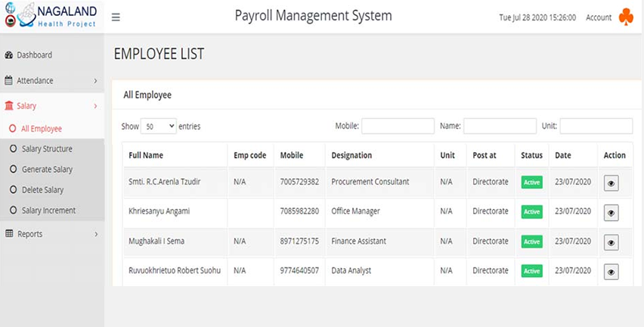View Ruvuokhrietuo Robert Suohu eye button
The image size is (644, 327).
click(611, 272)
